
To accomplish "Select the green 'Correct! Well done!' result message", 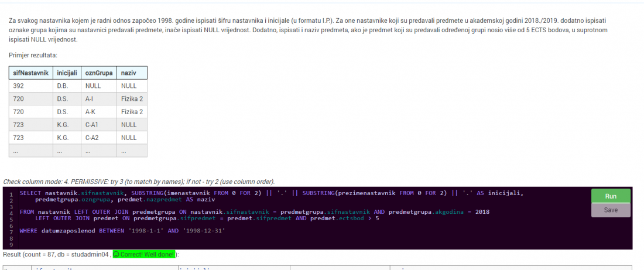I will (x=144, y=254).
